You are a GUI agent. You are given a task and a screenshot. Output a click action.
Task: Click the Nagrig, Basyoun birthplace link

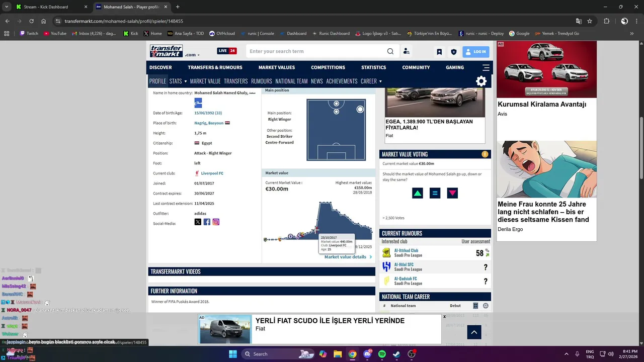click(209, 123)
